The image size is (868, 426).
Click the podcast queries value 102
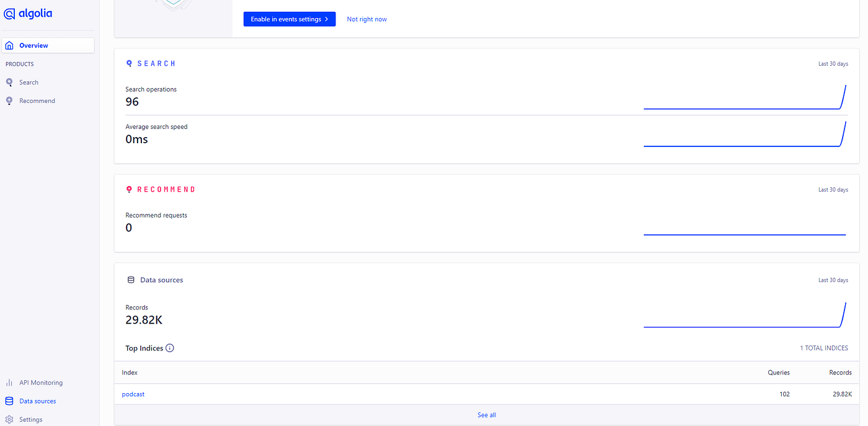[x=784, y=394]
